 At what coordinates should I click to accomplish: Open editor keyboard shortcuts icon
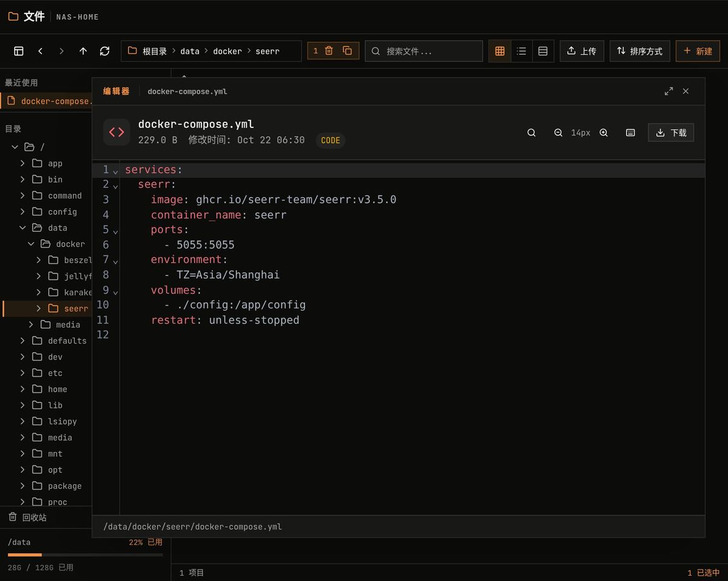pos(630,132)
